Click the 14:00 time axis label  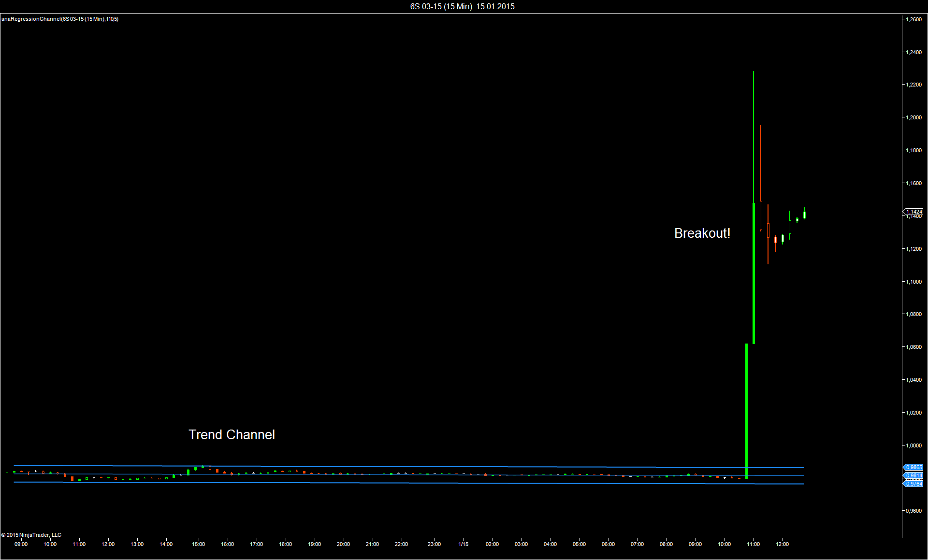(166, 544)
